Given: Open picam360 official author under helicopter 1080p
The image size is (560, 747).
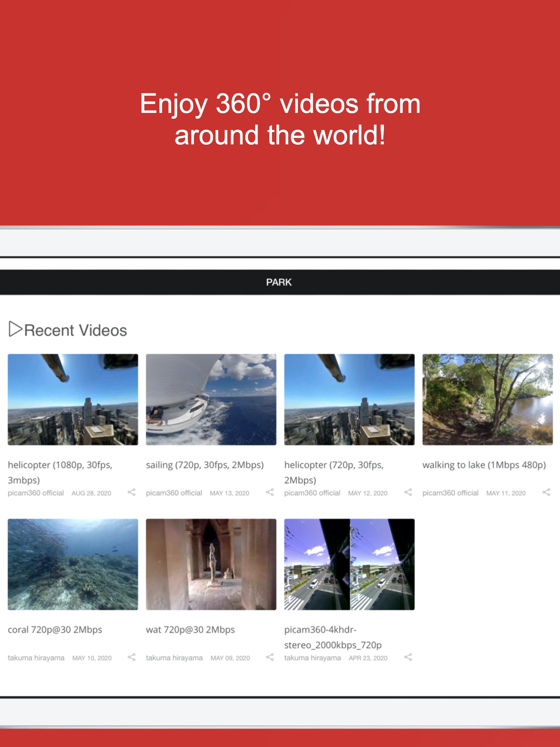Looking at the screenshot, I should point(36,493).
